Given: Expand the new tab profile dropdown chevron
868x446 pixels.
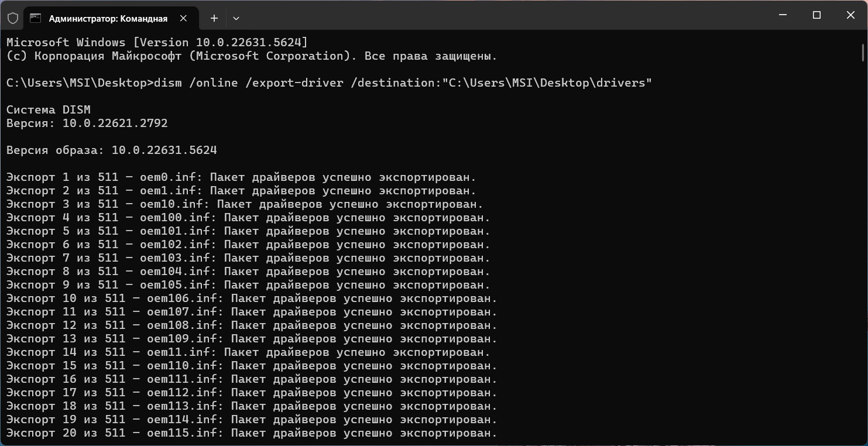Looking at the screenshot, I should coord(236,18).
